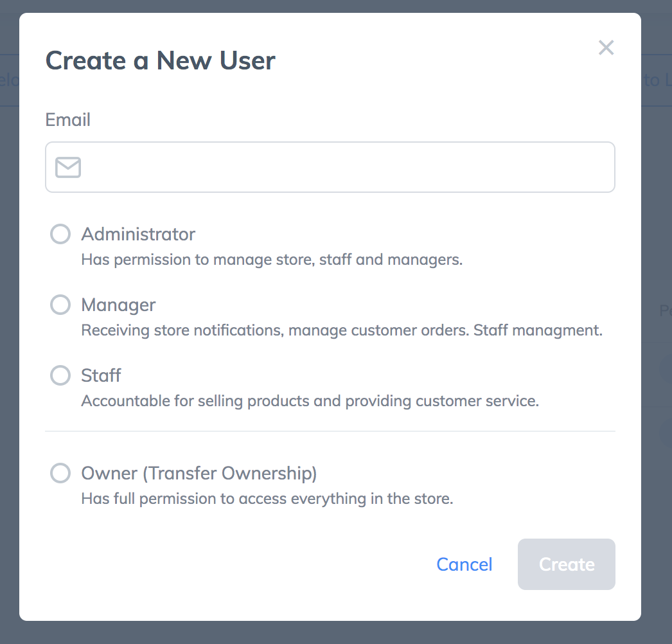Pick the Staff role radio button
This screenshot has height=644, width=672.
coord(60,375)
